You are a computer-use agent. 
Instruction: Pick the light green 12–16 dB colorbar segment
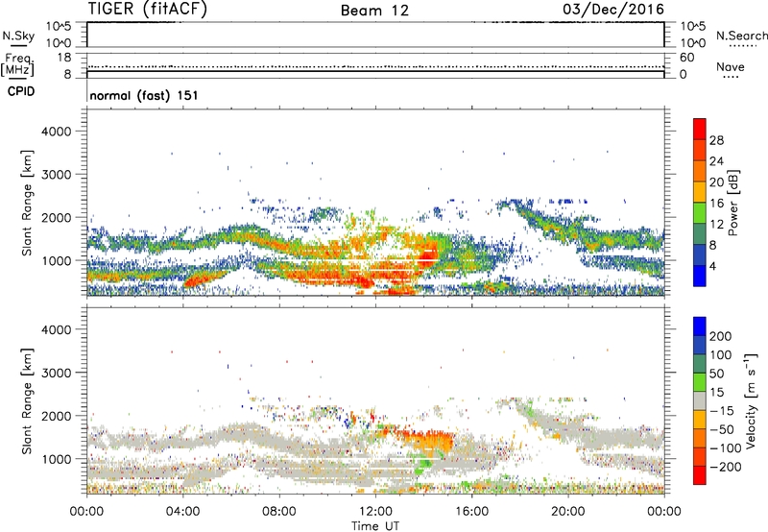(700, 212)
